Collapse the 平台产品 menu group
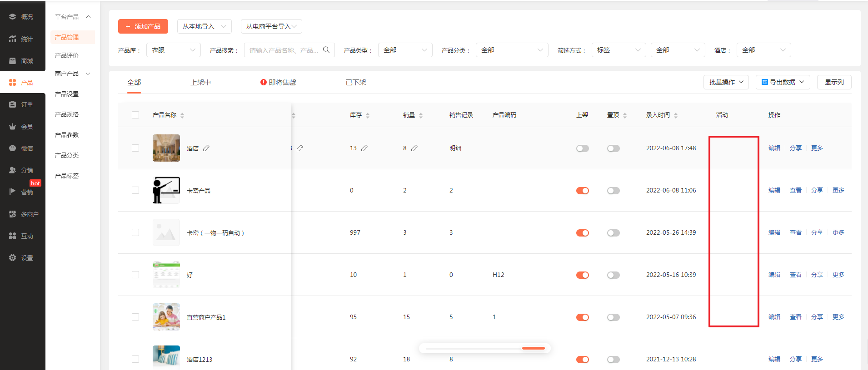The height and width of the screenshot is (370, 868). pyautogui.click(x=73, y=17)
